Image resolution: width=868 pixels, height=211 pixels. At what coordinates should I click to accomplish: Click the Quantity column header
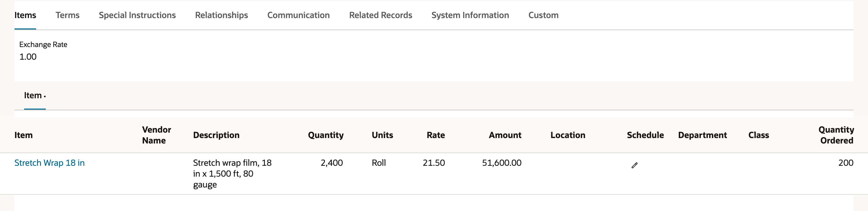click(x=325, y=135)
